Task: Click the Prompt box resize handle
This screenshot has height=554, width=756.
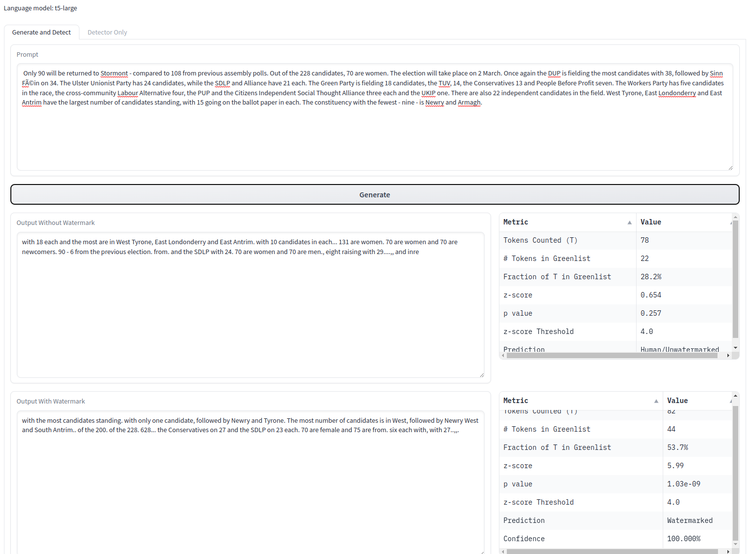Action: click(x=730, y=168)
